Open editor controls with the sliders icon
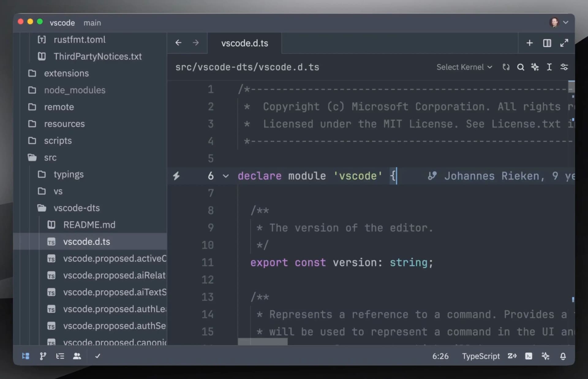Screen dimensions: 588x379 [564, 67]
